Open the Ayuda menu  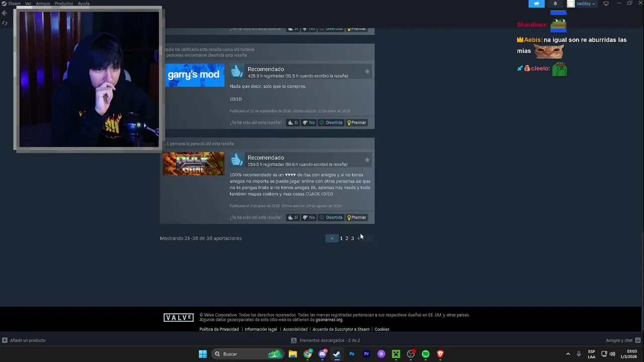click(84, 4)
